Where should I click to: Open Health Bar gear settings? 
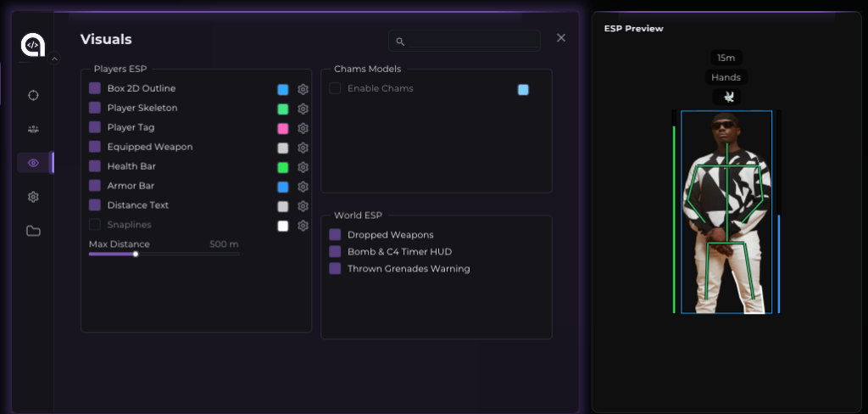click(303, 167)
